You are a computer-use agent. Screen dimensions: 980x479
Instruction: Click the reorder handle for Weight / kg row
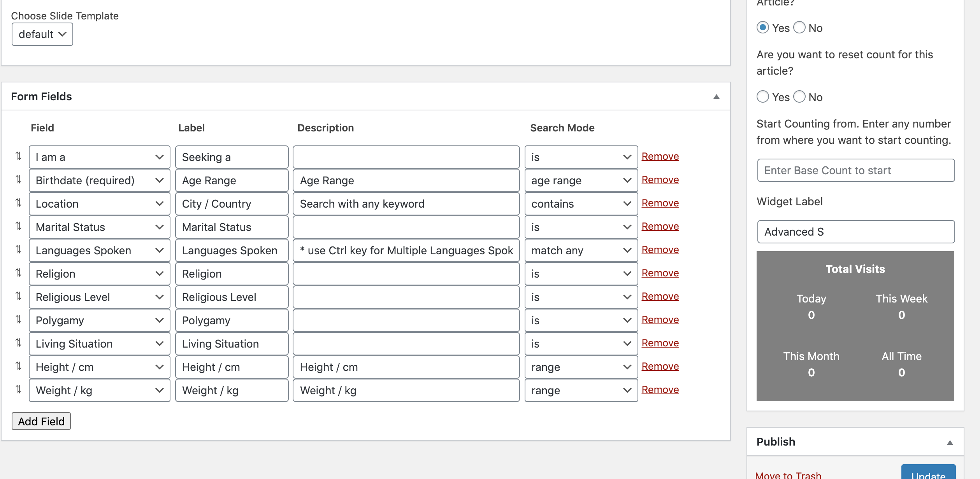tap(18, 390)
